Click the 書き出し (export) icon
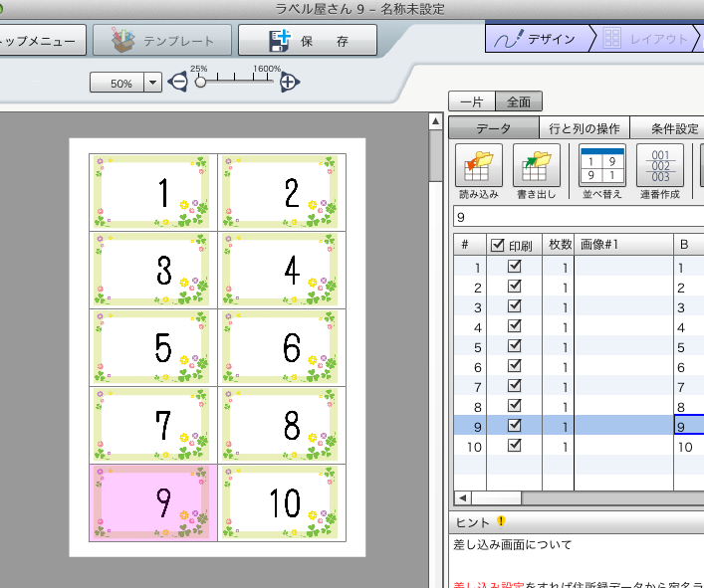Image resolution: width=704 pixels, height=588 pixels. tap(538, 163)
